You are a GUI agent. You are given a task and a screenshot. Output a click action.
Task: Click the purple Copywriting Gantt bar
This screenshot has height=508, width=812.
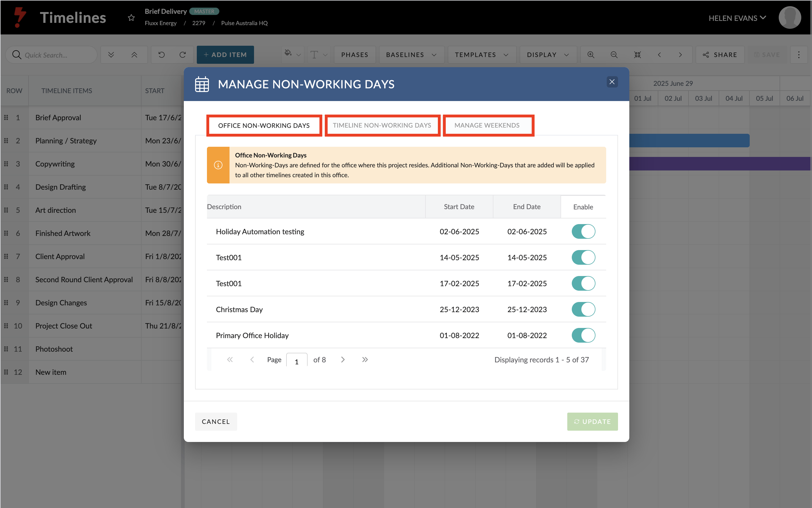tap(720, 164)
